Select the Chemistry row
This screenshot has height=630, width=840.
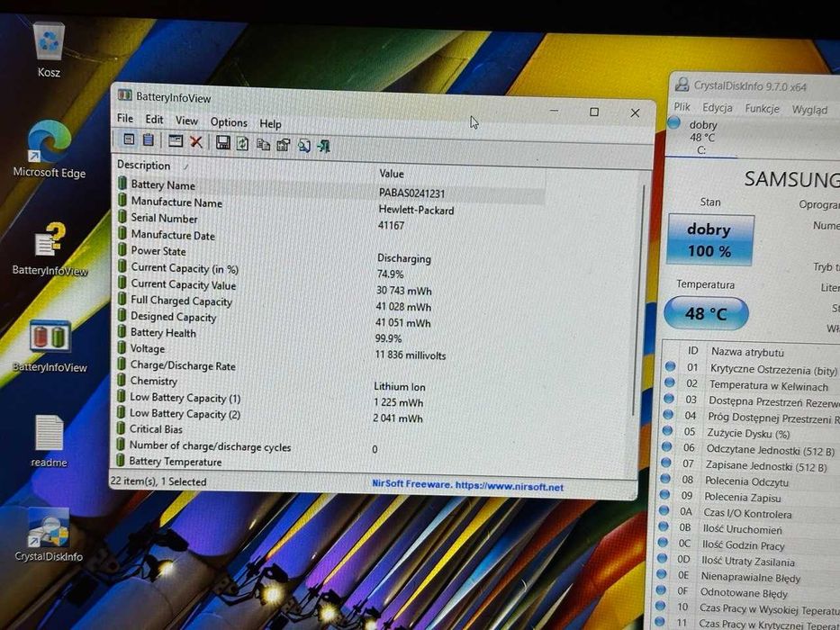[x=330, y=383]
